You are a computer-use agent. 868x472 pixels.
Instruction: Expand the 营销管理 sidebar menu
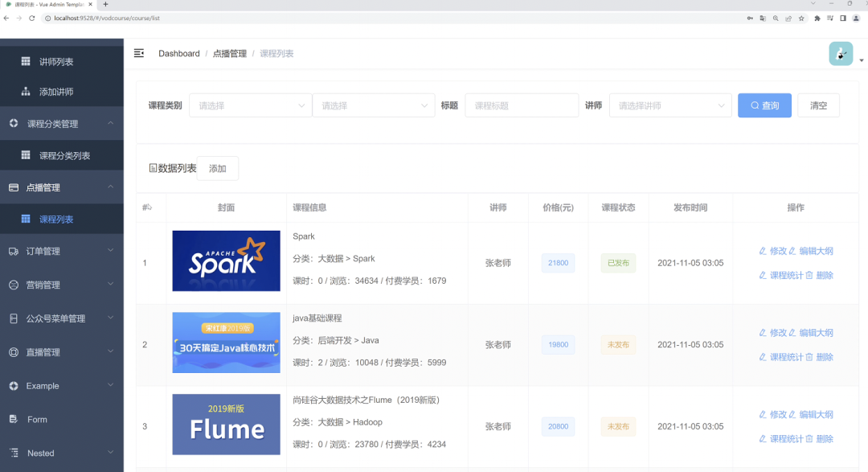(x=62, y=285)
